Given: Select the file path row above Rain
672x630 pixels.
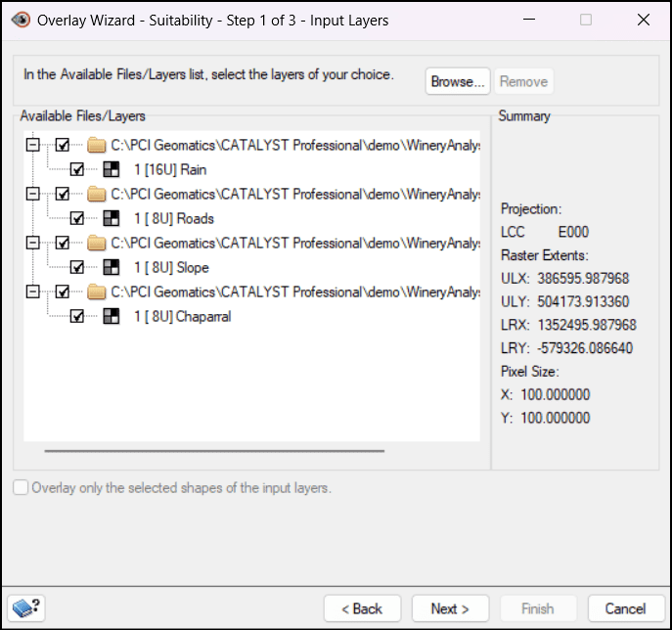Looking at the screenshot, I should 295,146.
